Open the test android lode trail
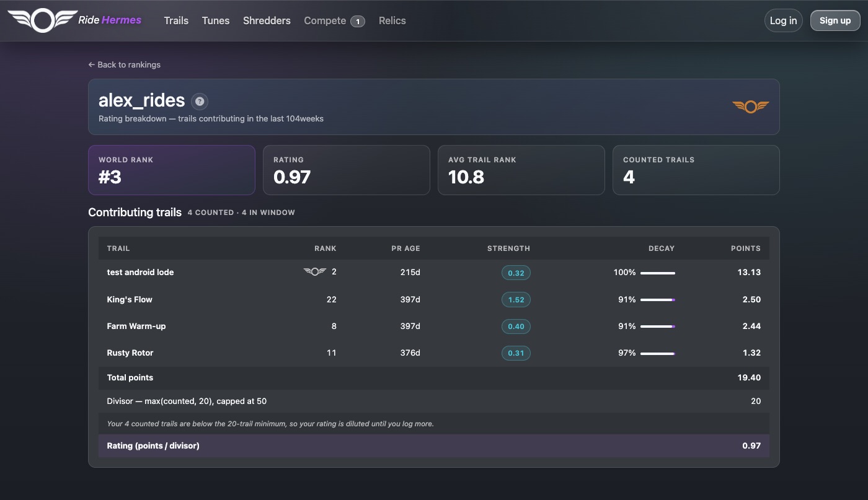Screen dimensions: 868x500 (x=140, y=272)
